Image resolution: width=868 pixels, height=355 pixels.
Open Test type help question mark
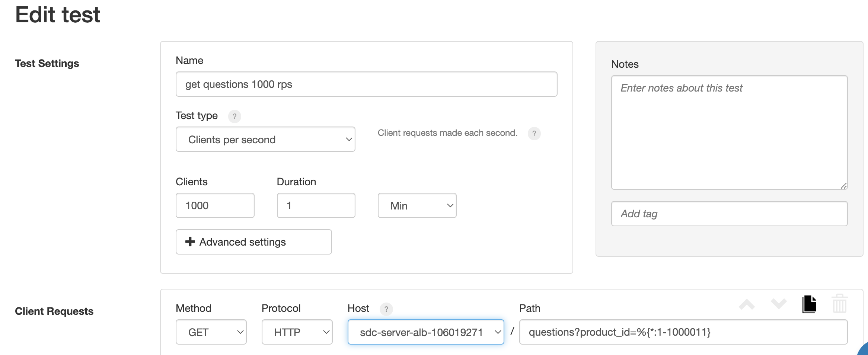(x=234, y=116)
